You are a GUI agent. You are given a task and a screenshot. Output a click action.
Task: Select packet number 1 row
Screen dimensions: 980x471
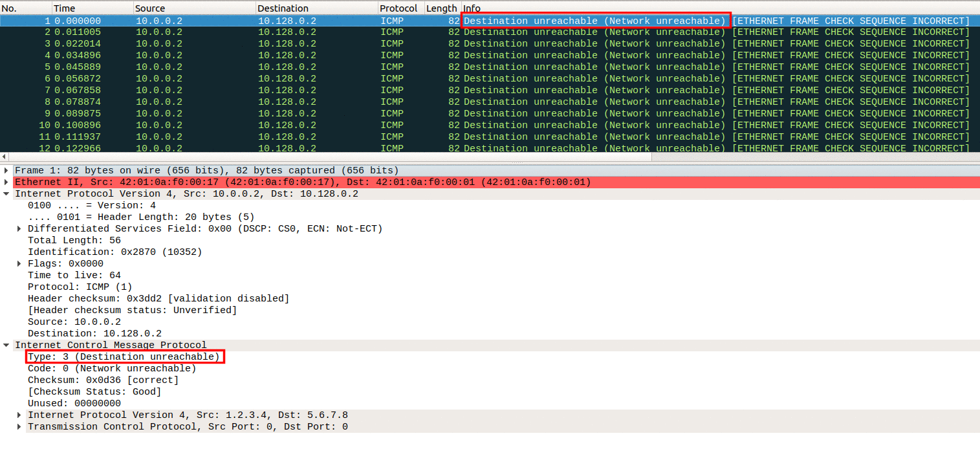(490, 21)
